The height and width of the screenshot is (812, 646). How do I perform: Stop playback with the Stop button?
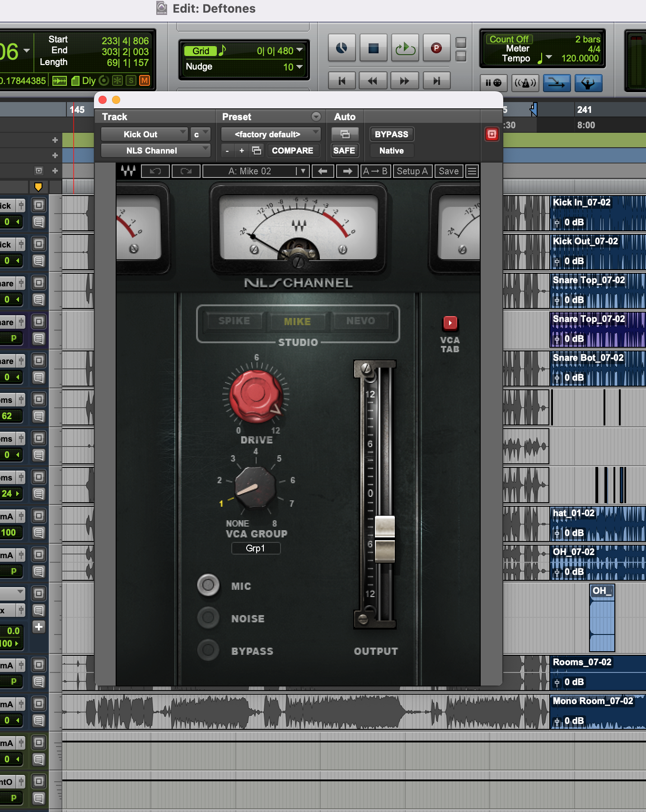[x=373, y=48]
